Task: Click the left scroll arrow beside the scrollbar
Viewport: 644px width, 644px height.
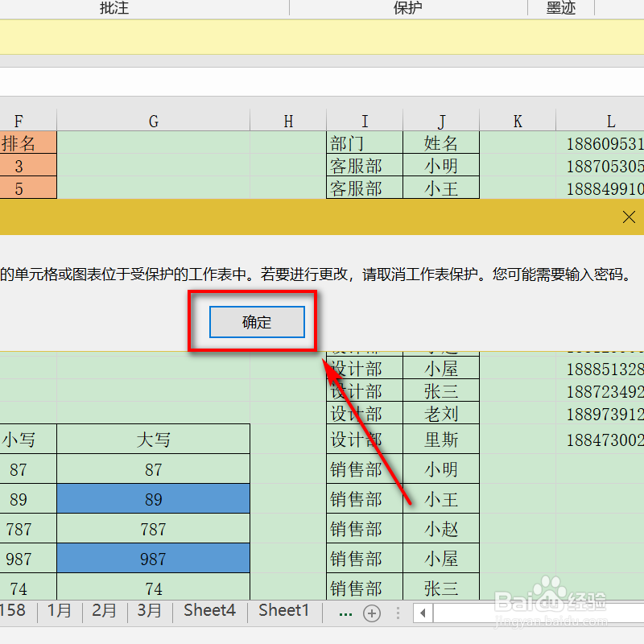Action: [x=422, y=613]
